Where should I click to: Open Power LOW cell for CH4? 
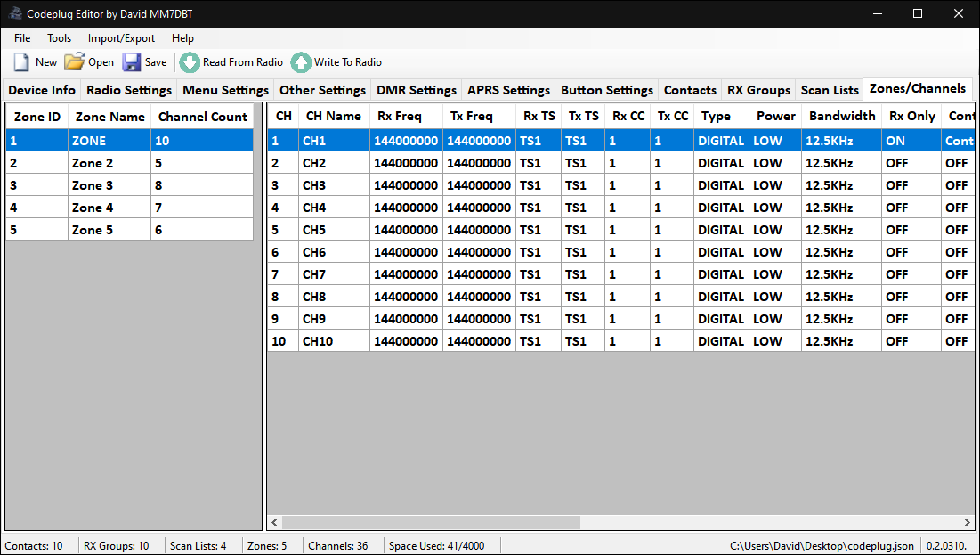773,208
